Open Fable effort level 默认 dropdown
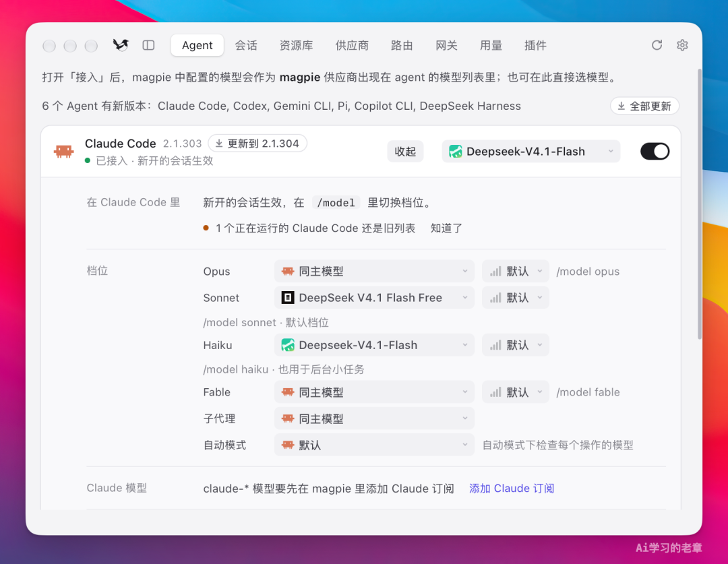Screen dimensions: 728x564 [x=516, y=392]
